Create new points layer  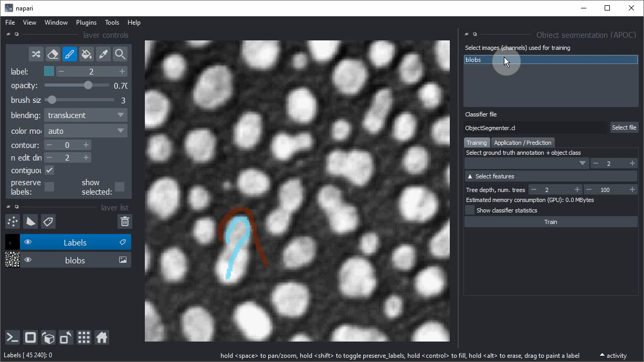(x=13, y=221)
